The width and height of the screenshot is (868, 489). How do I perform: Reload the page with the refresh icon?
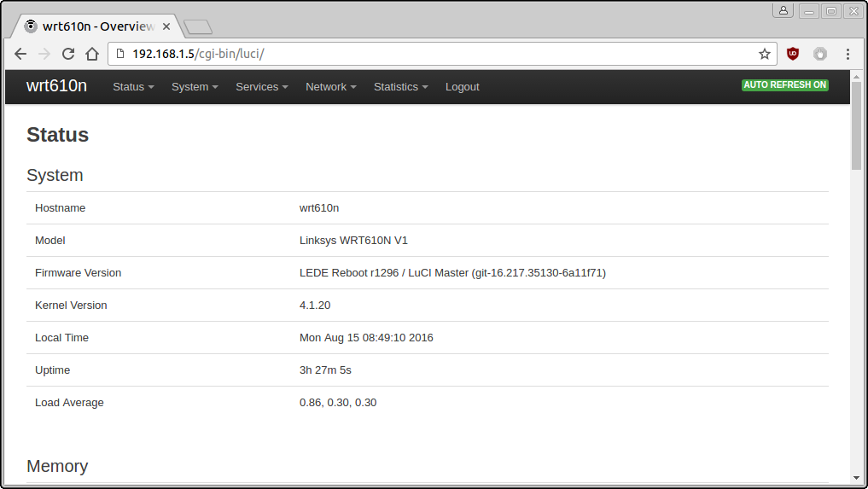68,54
